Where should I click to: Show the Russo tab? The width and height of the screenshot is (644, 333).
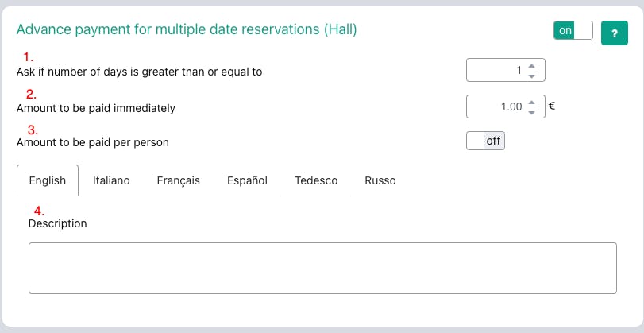pyautogui.click(x=380, y=180)
